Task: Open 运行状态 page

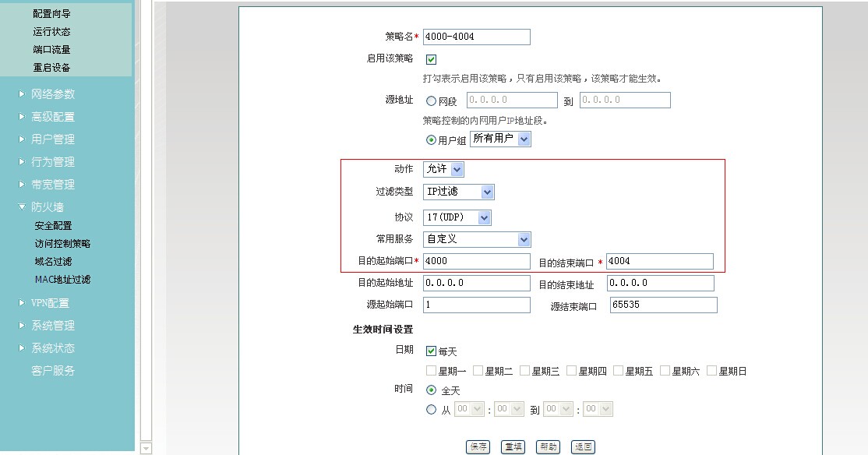Action: [x=51, y=31]
